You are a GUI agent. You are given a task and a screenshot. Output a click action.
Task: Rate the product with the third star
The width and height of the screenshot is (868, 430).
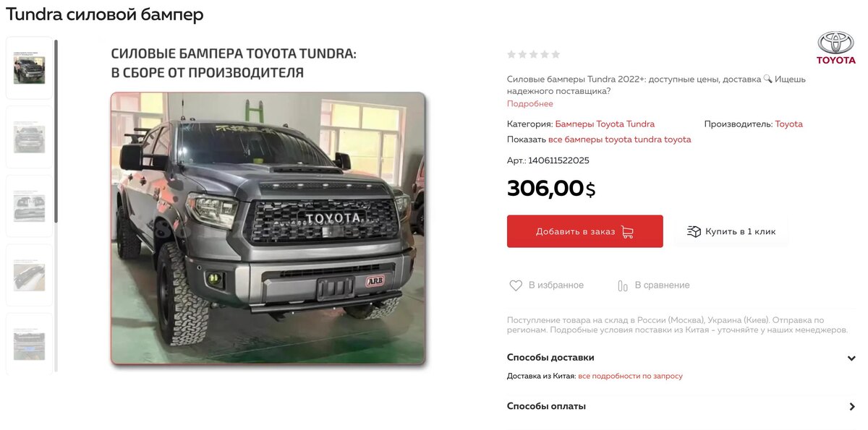[x=534, y=54]
